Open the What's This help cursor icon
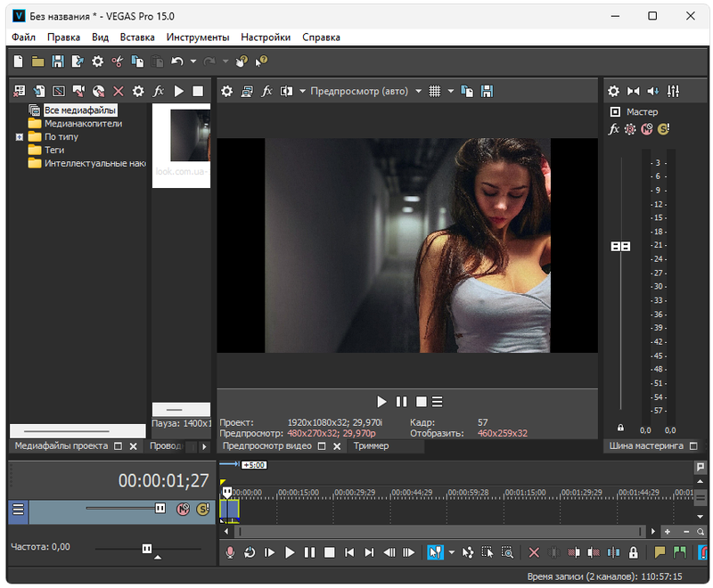Screen dimensions: 713x588 [x=261, y=61]
